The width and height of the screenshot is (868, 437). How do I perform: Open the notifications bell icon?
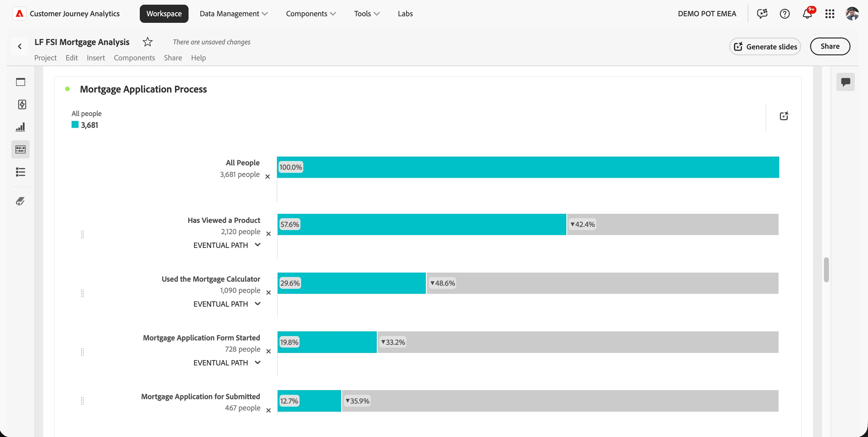807,14
